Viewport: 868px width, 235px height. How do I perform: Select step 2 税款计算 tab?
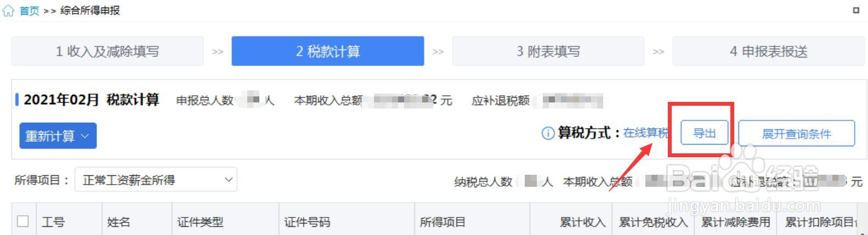pos(328,51)
